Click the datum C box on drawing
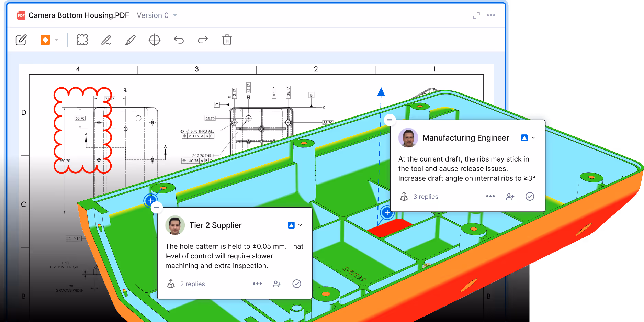 (217, 105)
